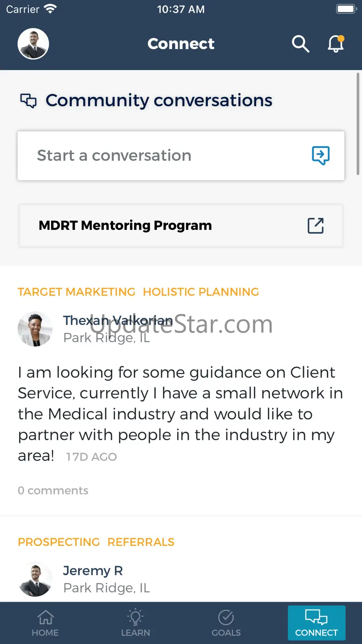362x644 pixels.
Task: Tap the Learn lightbulb icon
Action: [135, 618]
